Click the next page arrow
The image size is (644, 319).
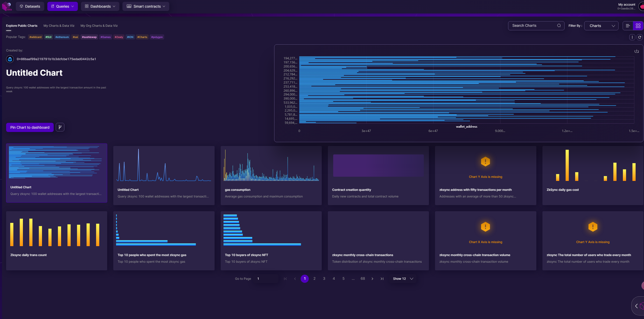tap(372, 279)
